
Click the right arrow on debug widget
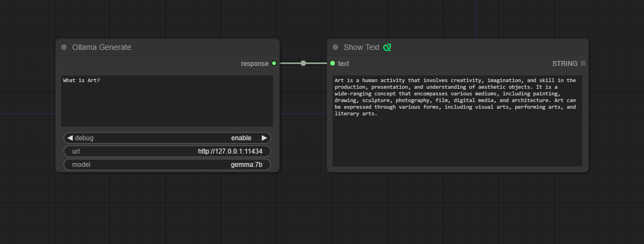tap(264, 138)
